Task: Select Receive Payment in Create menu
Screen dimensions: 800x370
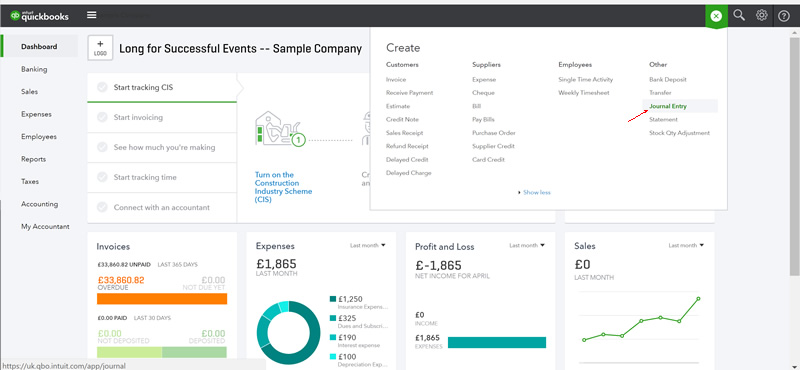Action: click(410, 93)
